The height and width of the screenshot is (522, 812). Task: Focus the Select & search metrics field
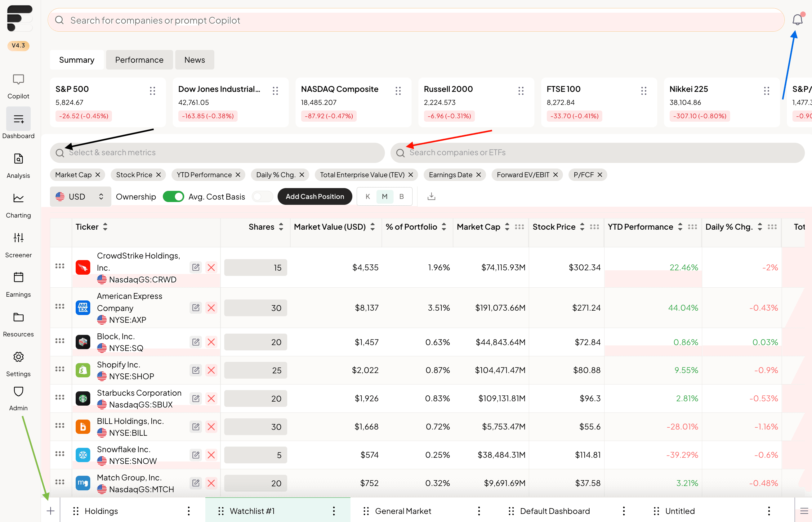217,152
